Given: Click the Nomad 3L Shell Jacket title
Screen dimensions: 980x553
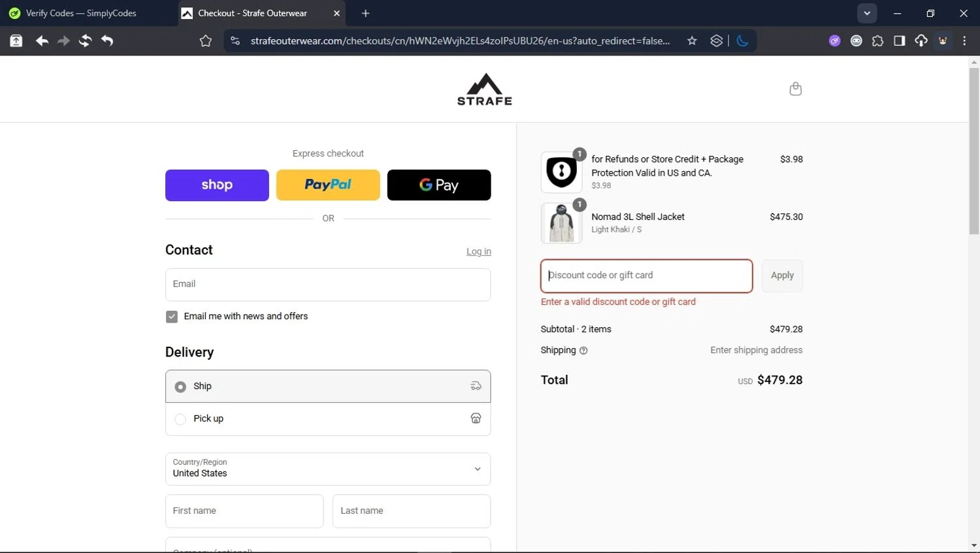Looking at the screenshot, I should (638, 217).
